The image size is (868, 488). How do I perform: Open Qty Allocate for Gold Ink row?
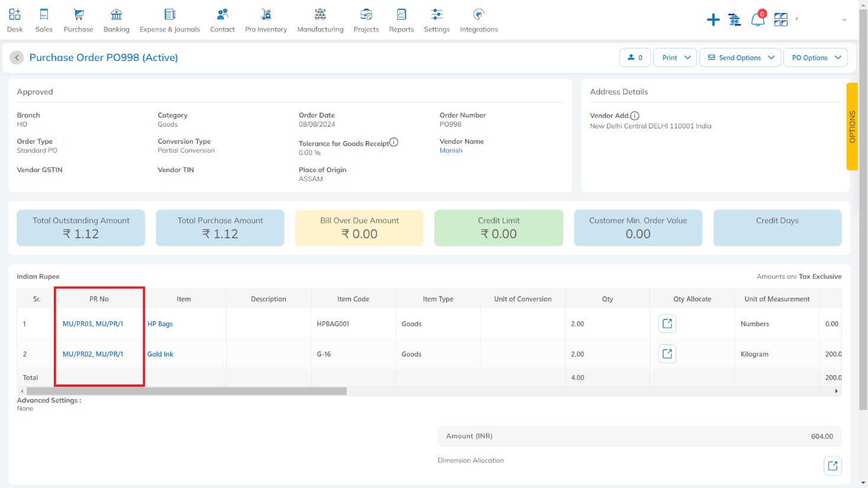point(667,354)
